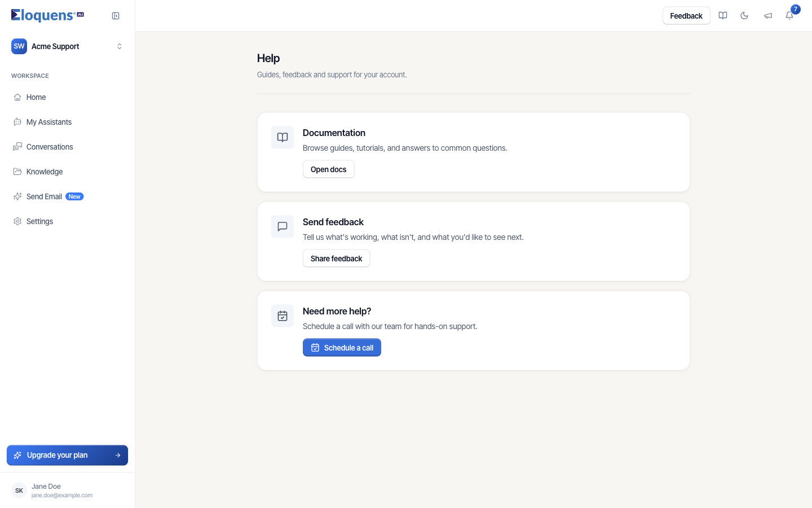Click the arrow on Upgrade your plan
The image size is (812, 508).
(118, 455)
